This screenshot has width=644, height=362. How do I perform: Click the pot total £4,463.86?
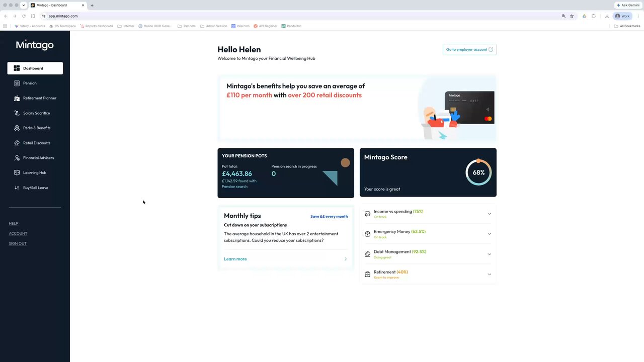coord(237,174)
